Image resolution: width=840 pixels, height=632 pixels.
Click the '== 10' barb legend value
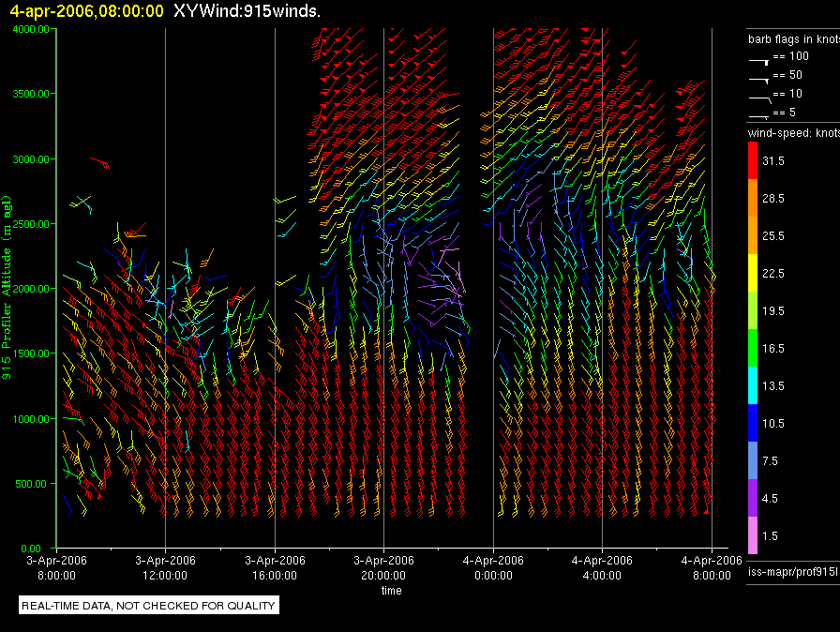pos(787,94)
